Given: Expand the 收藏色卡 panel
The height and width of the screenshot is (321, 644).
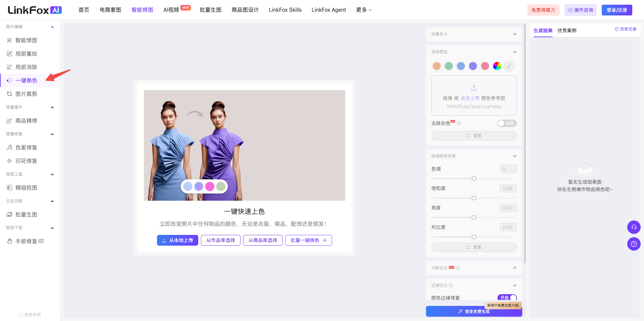Looking at the screenshot, I should coord(515,34).
